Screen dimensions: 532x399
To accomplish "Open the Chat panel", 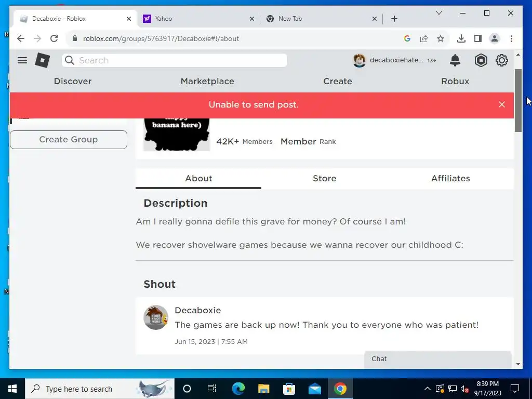I will coord(437,359).
